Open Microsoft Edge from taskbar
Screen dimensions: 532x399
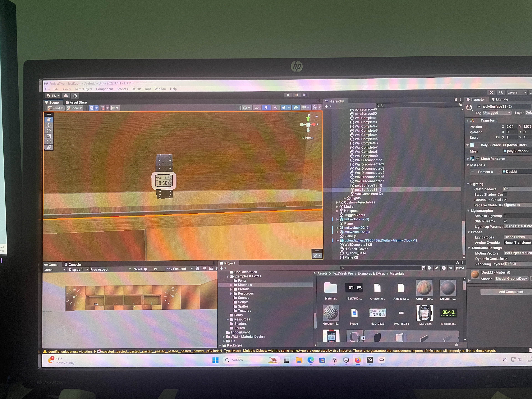coord(310,360)
